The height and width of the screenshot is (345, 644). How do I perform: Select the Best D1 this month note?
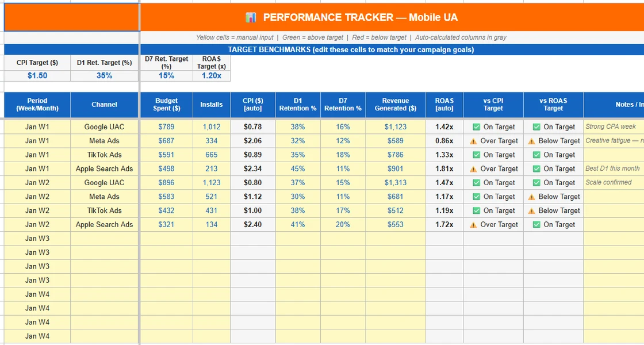coord(614,169)
